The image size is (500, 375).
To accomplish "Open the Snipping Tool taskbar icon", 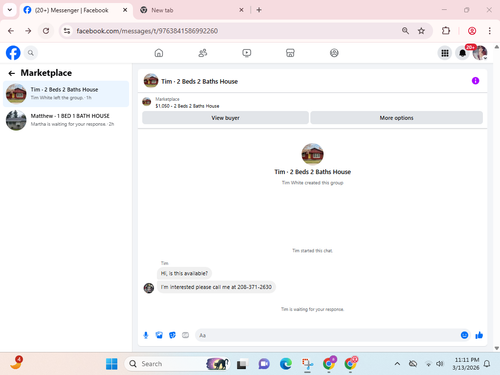I will click(307, 364).
